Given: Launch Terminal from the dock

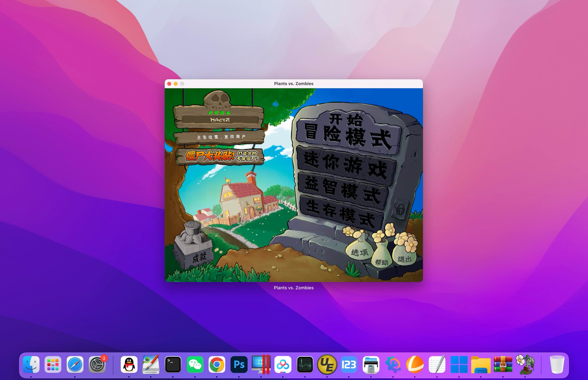Looking at the screenshot, I should coord(173,364).
